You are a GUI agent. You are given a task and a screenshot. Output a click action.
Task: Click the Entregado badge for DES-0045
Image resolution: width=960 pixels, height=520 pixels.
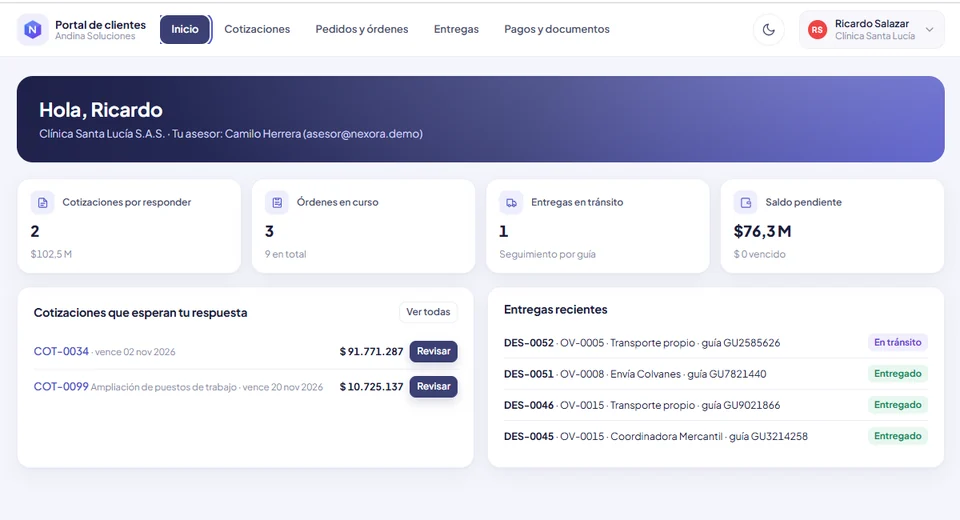pyautogui.click(x=898, y=436)
